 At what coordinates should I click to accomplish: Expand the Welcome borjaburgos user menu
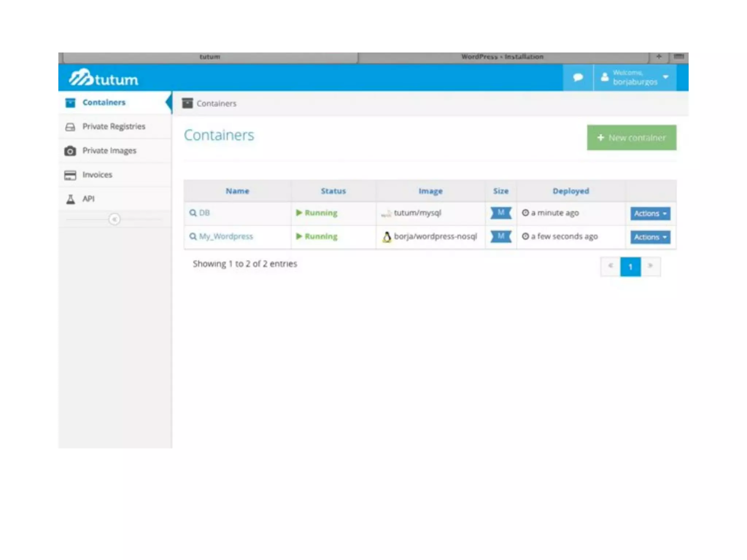tap(635, 77)
